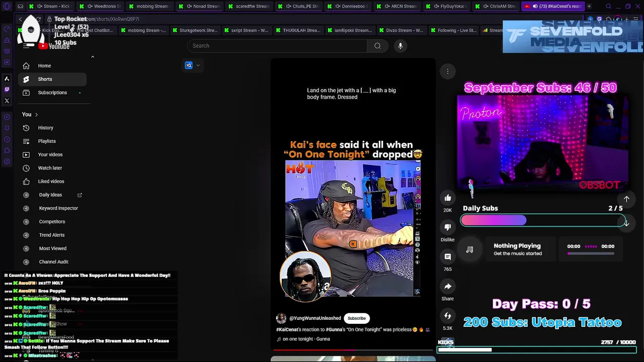Subscribe to YungWunnaUnleashed
This screenshot has width=644, height=362.
pos(357,318)
